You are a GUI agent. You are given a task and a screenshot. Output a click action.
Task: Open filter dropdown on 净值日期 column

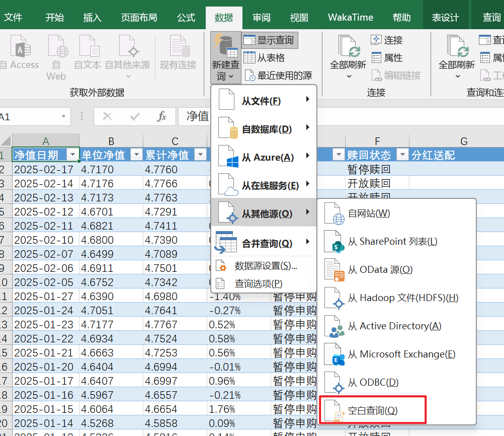click(x=73, y=155)
